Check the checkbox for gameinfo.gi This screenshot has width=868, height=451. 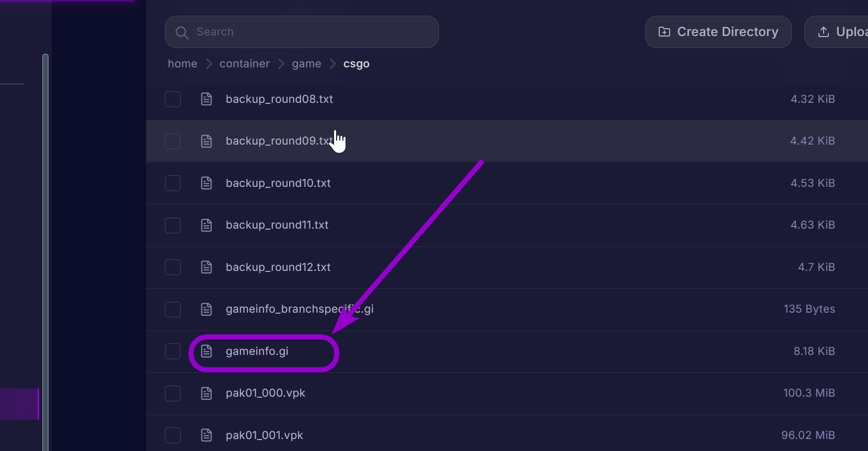(172, 351)
